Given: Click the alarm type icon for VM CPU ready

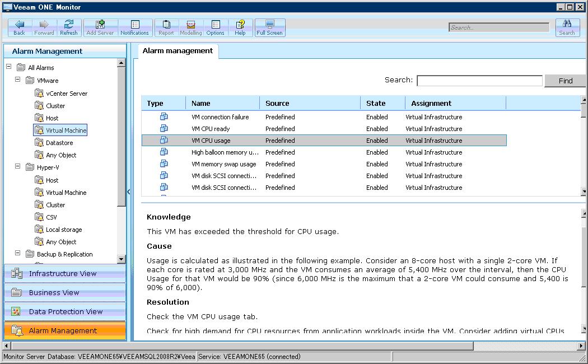Looking at the screenshot, I should [164, 128].
